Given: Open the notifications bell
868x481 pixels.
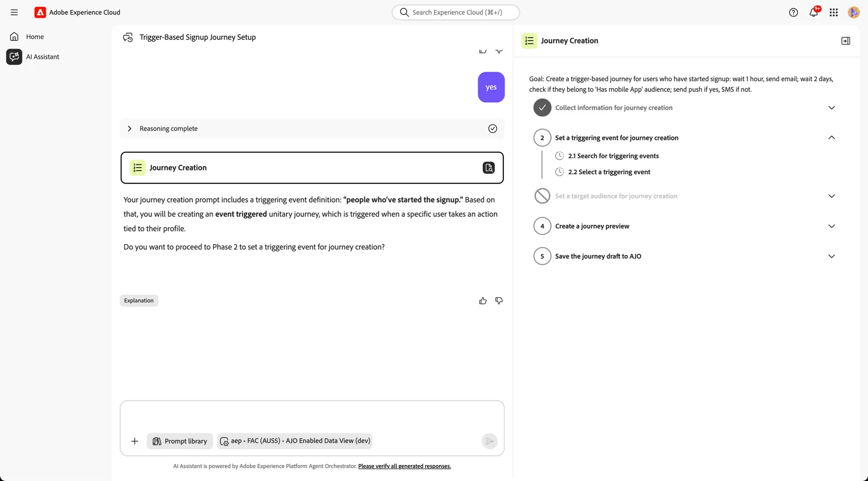Looking at the screenshot, I should tap(813, 13).
